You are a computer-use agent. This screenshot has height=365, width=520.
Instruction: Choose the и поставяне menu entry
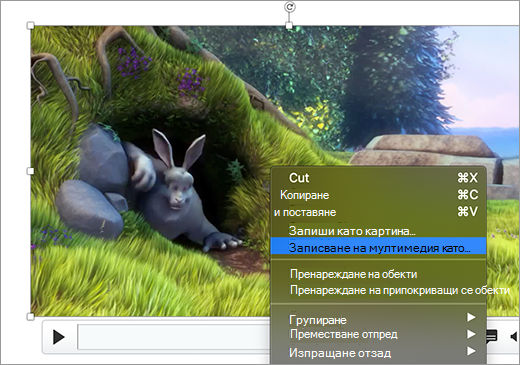378,212
